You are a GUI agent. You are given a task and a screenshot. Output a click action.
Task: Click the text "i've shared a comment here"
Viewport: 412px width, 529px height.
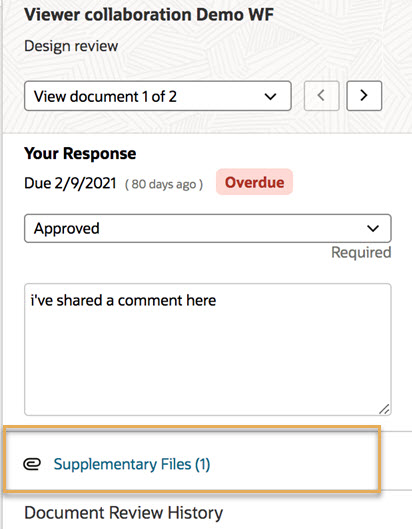[x=123, y=300]
